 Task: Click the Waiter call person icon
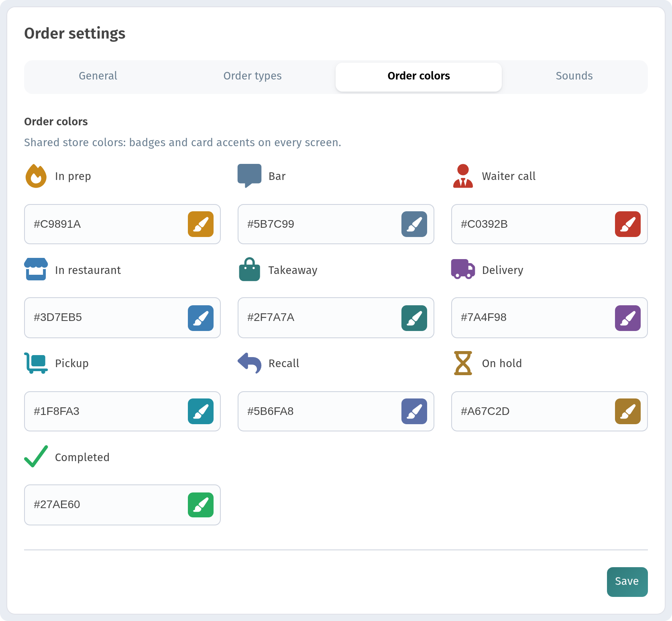[463, 176]
